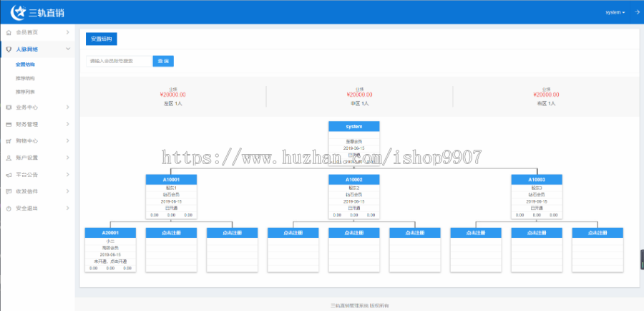Expand the 购物中心 chevron
Image resolution: width=644 pixels, height=311 pixels.
tap(67, 140)
